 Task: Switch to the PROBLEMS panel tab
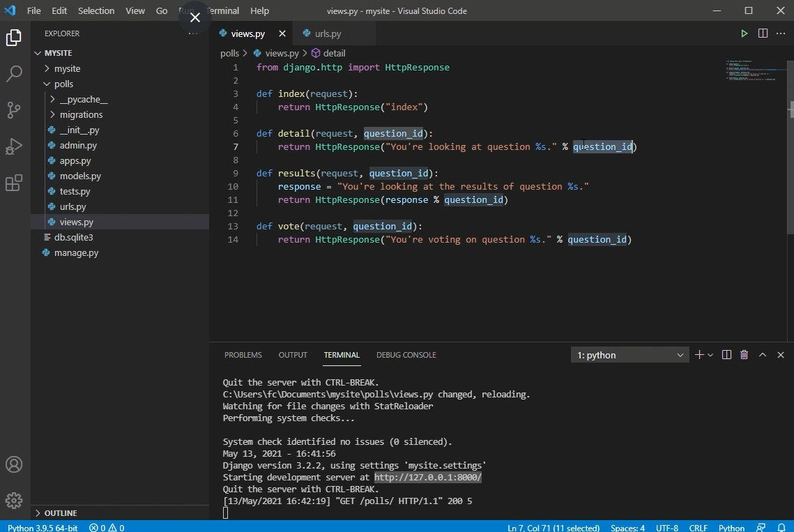click(243, 355)
